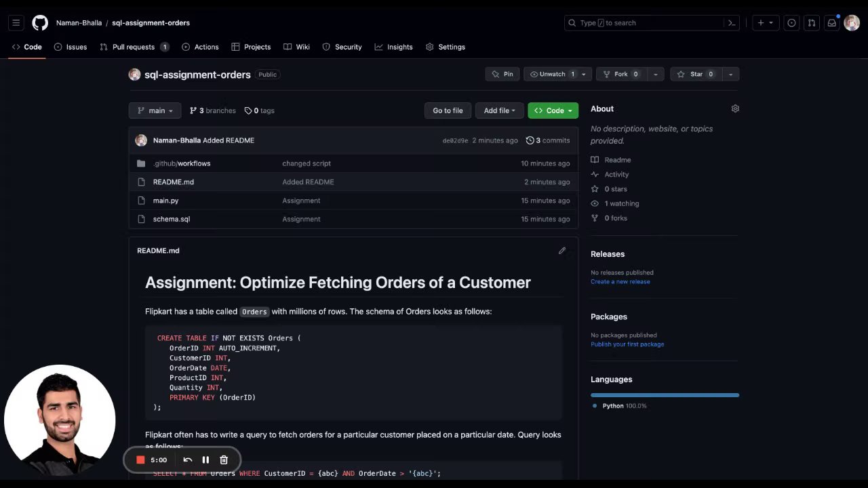Stop the screen recording with red button

140,460
